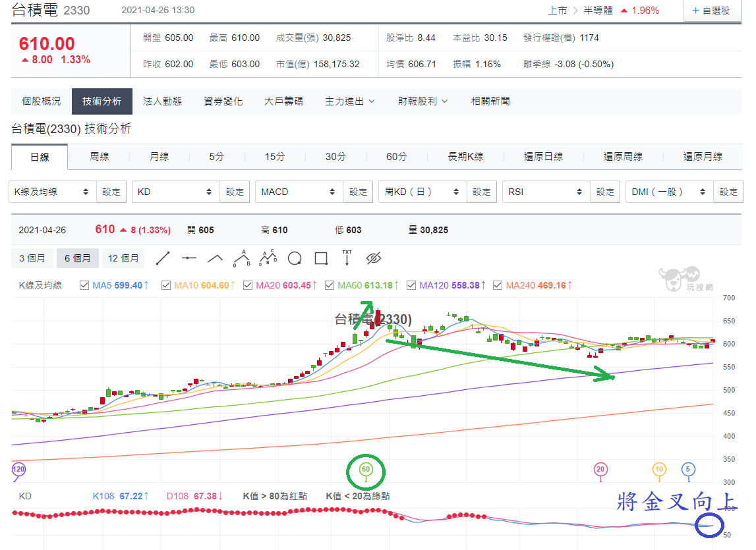This screenshot has width=756, height=550.
Task: Follow the 上市 breadcrumb link
Action: (x=558, y=11)
